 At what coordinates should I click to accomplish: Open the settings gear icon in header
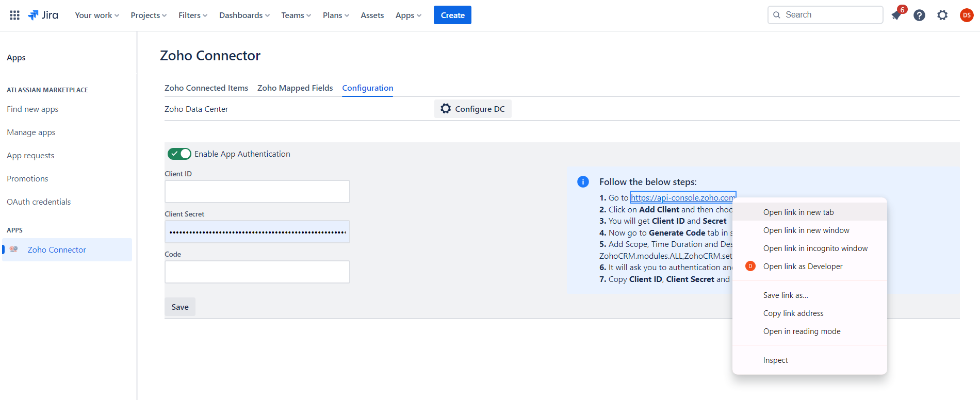tap(942, 15)
